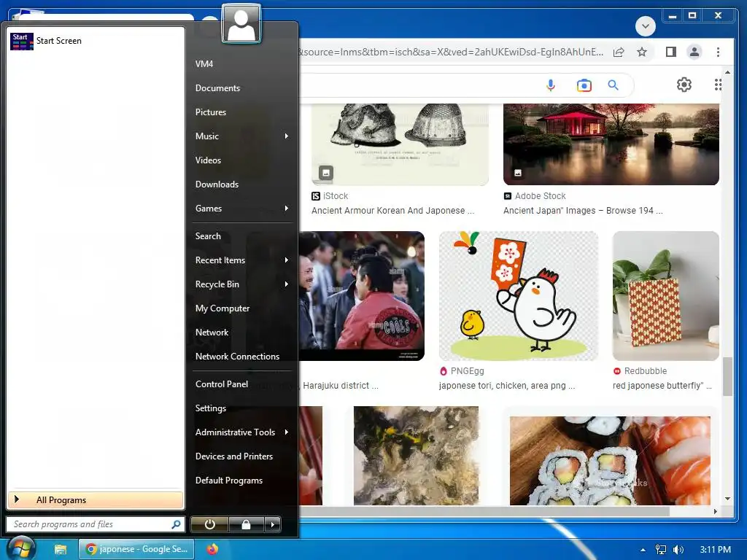747x560 pixels.
Task: Open VM4 user folder
Action: 204,64
